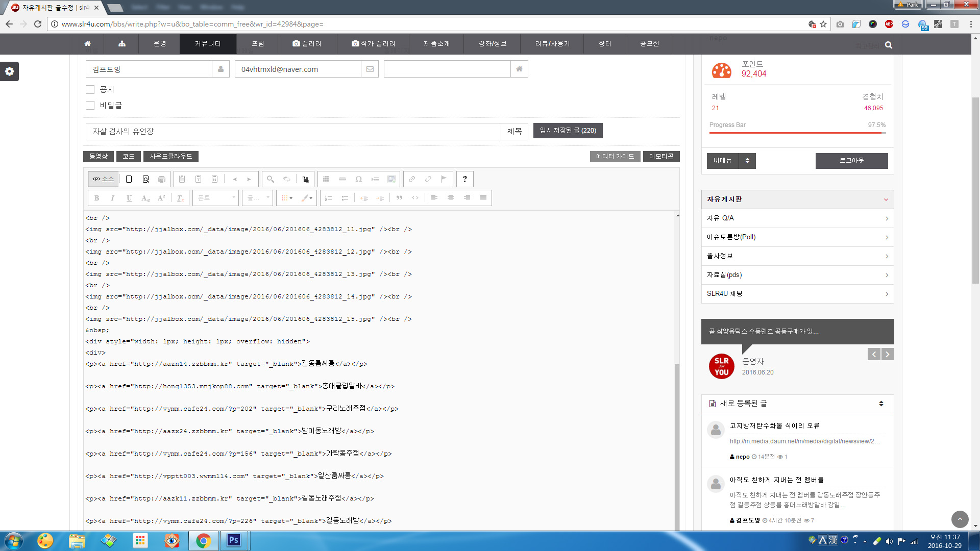Enable the 공지 checkbox
This screenshot has height=551, width=980.
click(x=90, y=89)
